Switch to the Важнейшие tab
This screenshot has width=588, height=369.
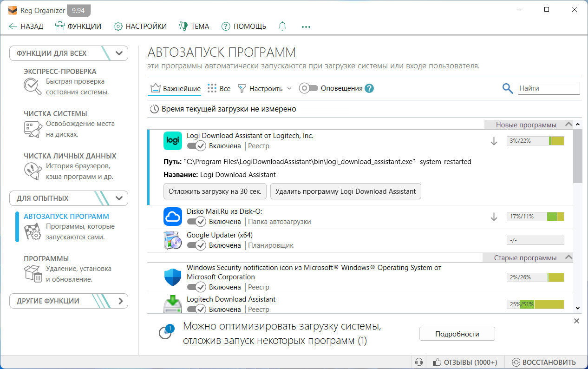pos(176,88)
